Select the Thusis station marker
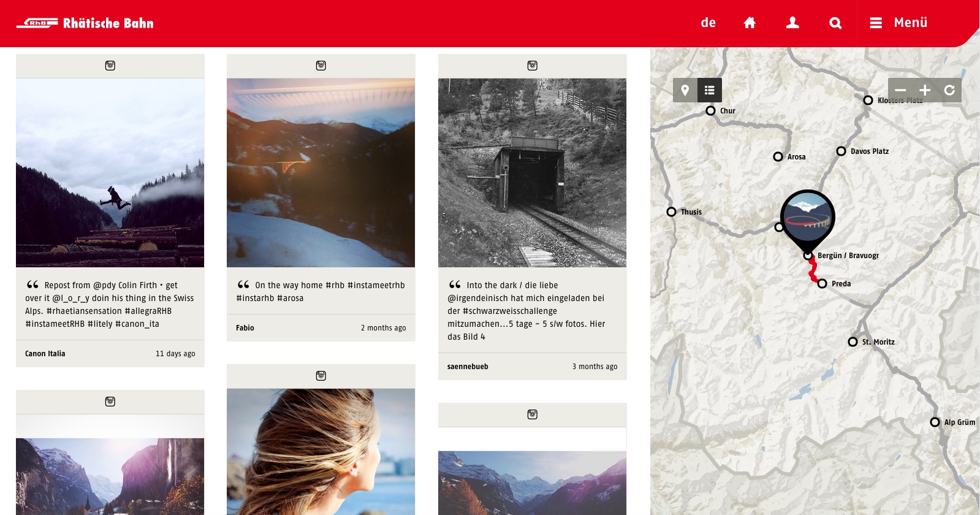 (671, 212)
